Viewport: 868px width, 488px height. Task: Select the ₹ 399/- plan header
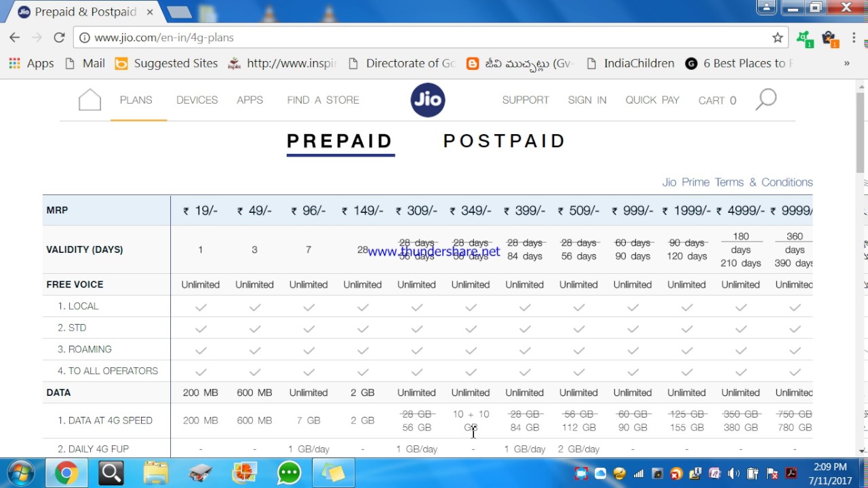(525, 211)
